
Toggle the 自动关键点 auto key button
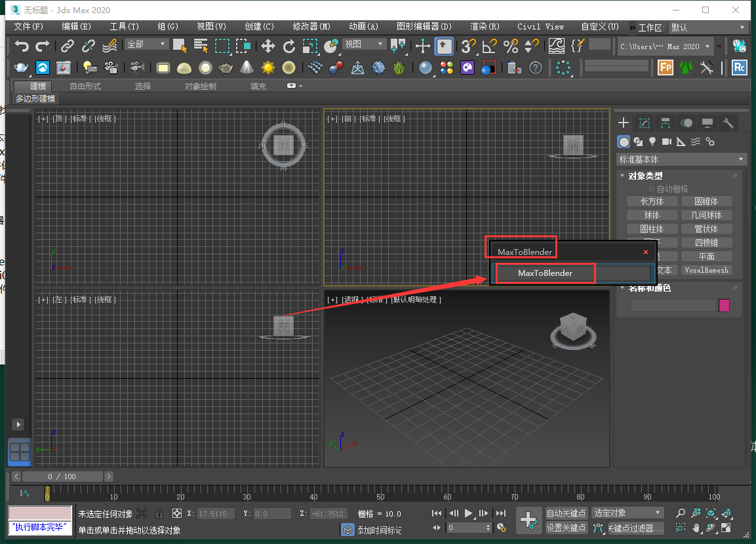(x=566, y=513)
